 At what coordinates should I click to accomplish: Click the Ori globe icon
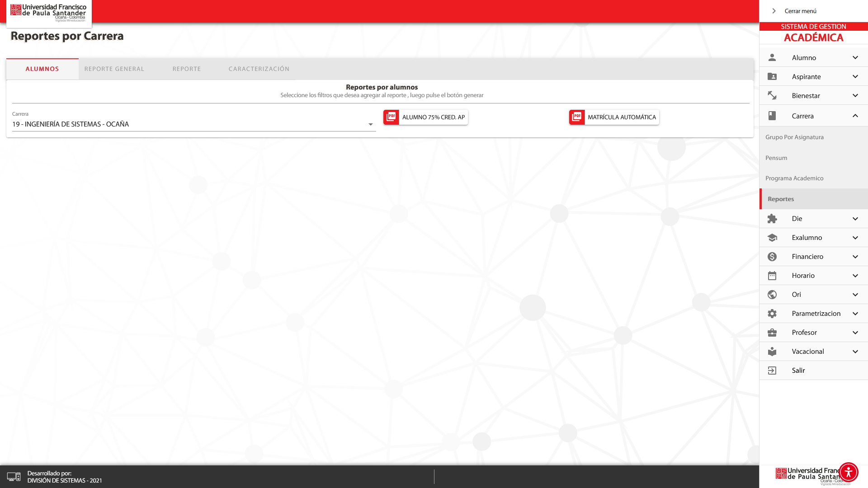coord(772,295)
